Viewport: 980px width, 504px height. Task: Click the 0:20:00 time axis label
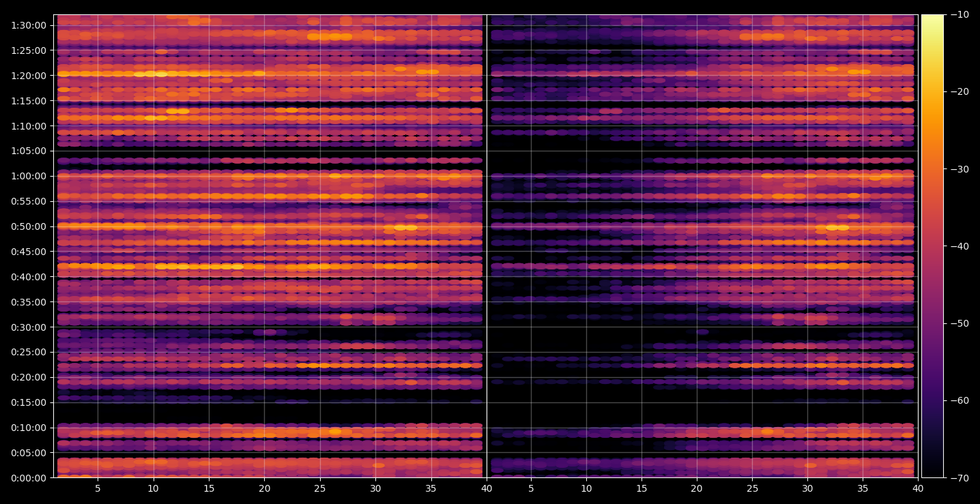click(x=29, y=377)
